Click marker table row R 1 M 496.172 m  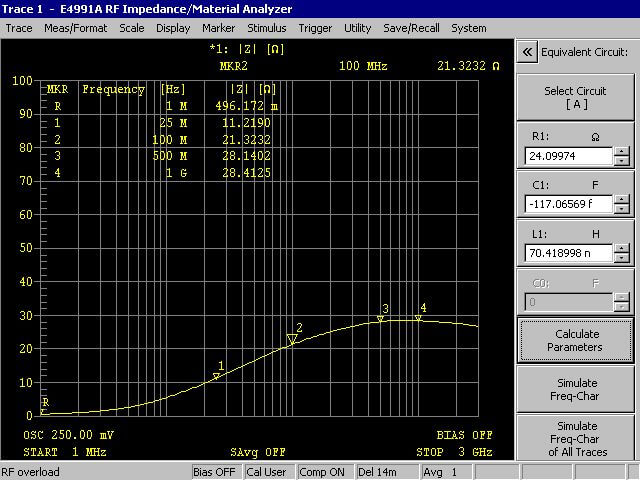click(x=166, y=106)
